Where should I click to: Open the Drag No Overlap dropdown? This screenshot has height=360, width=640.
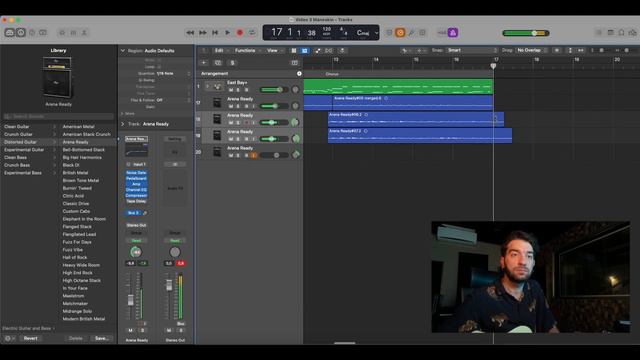click(531, 50)
